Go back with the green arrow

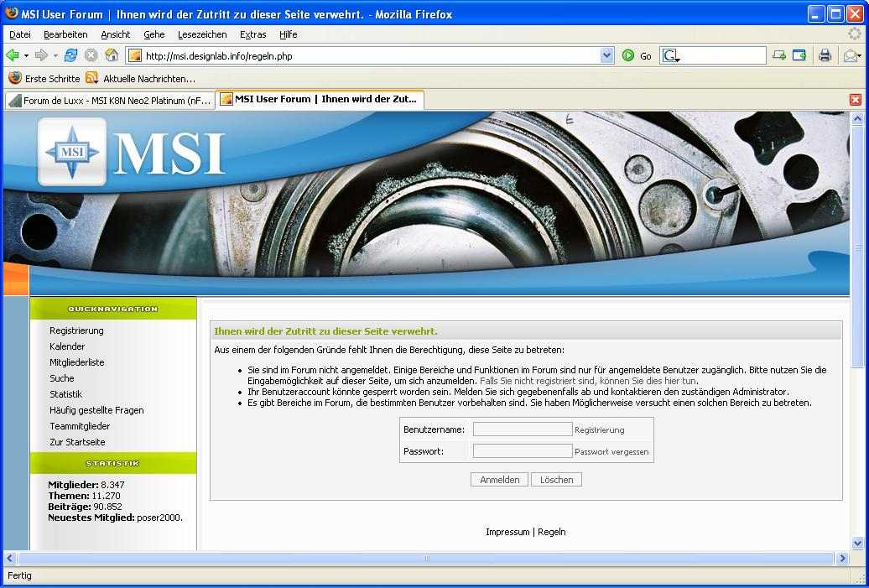(x=13, y=55)
